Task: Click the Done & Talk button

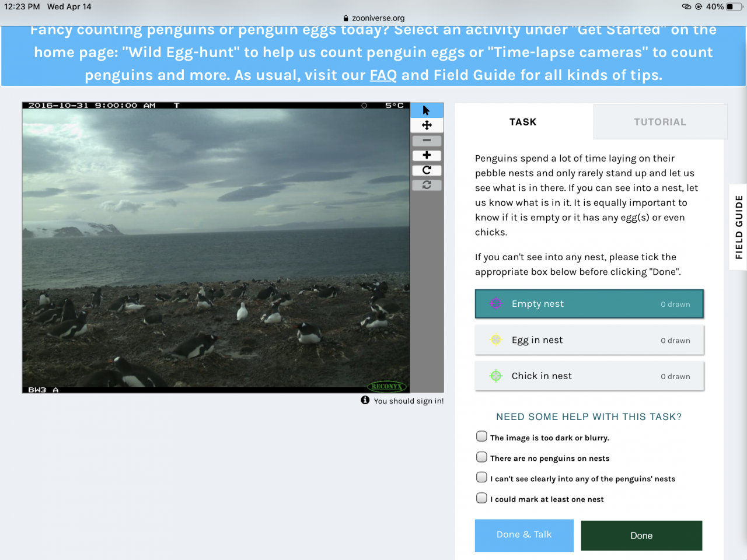Action: point(524,535)
